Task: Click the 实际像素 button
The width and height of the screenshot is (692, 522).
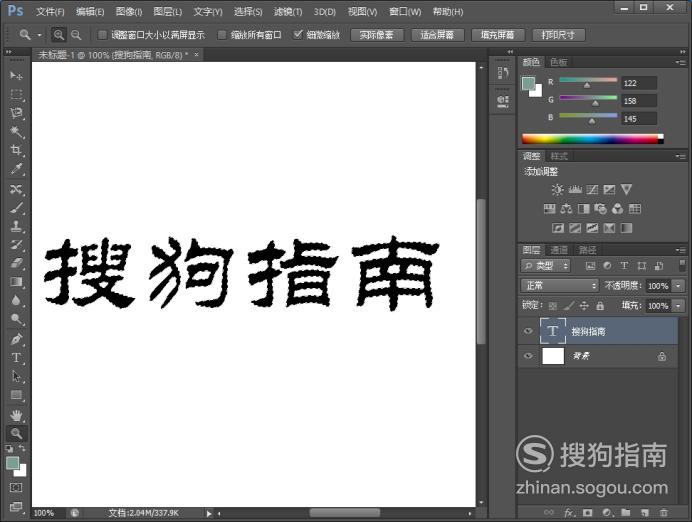Action: [377, 35]
